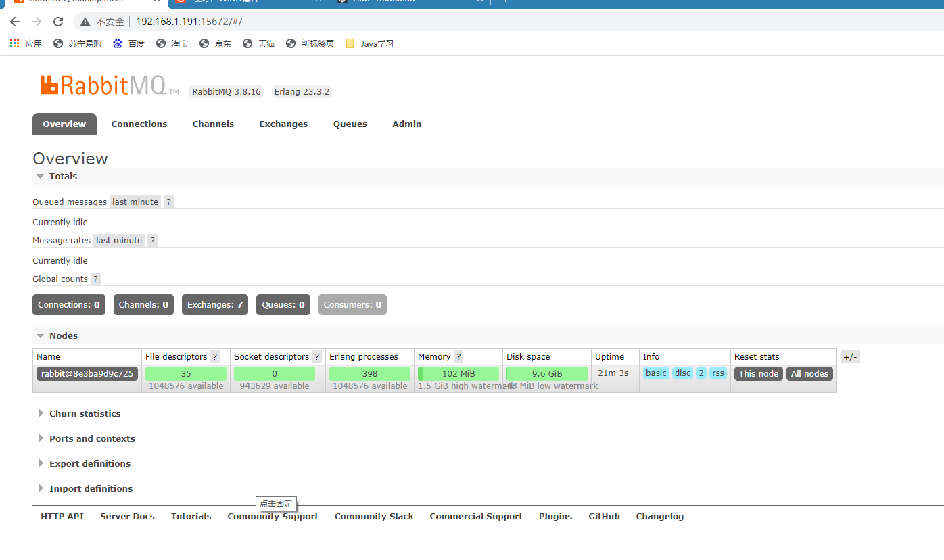Screen dimensions: 944x560
Task: Switch to the Exchanges tab
Action: pos(283,124)
